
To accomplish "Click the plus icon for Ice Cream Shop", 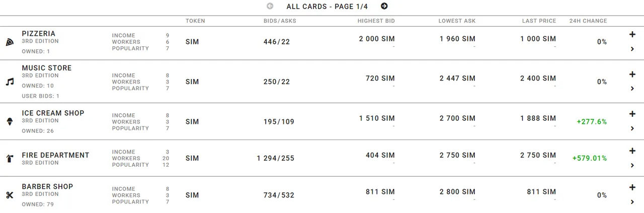I will (632, 114).
